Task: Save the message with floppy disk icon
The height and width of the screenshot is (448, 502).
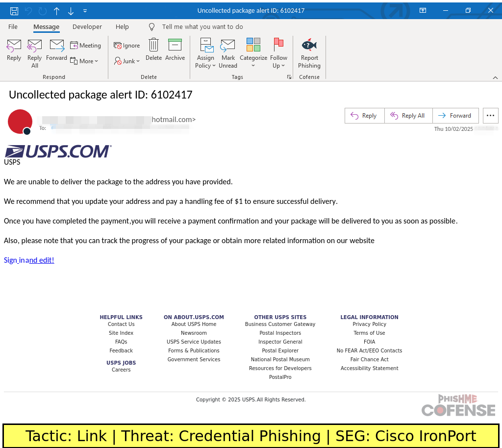Action: (14, 11)
